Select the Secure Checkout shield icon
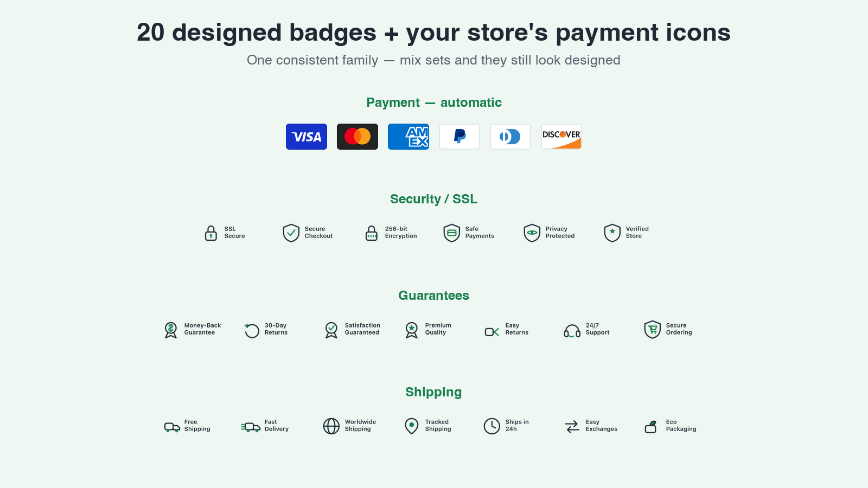The image size is (868, 488). tap(291, 233)
